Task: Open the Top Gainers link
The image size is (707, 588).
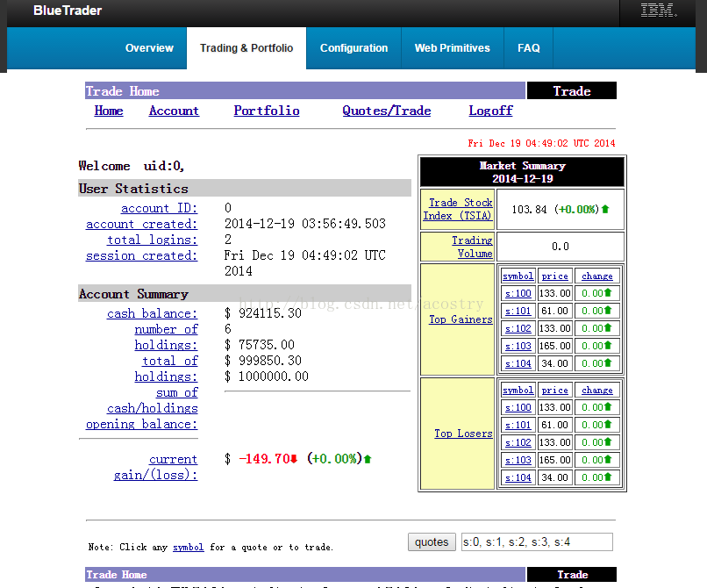Action: coord(461,319)
